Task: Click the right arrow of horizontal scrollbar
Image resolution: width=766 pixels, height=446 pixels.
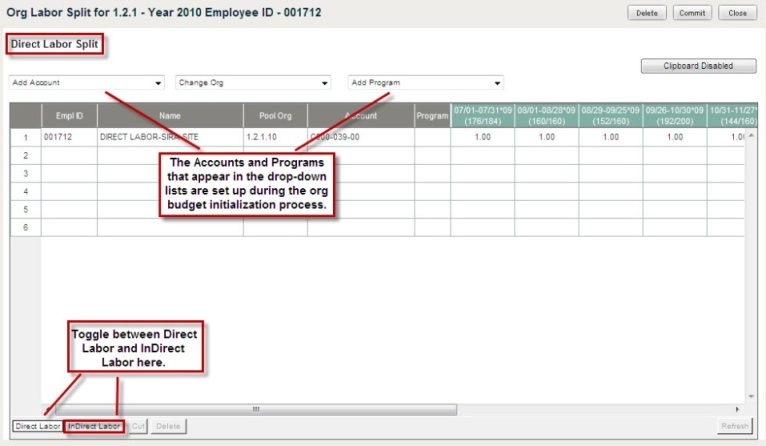Action: coord(737,409)
